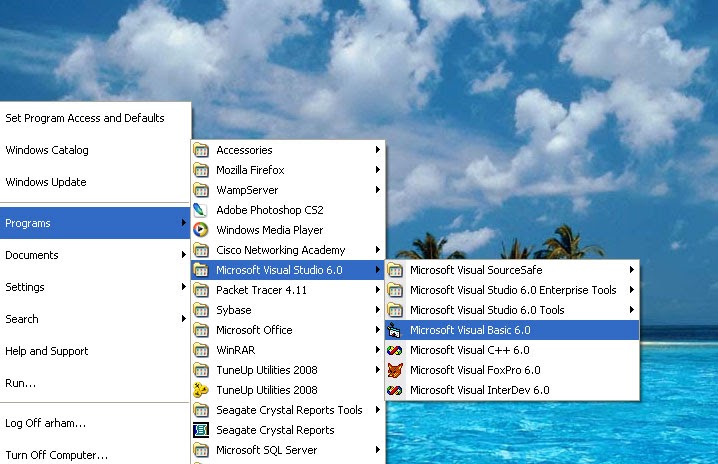Expand Microsoft Office submenu arrow
The width and height of the screenshot is (718, 464).
click(x=378, y=329)
